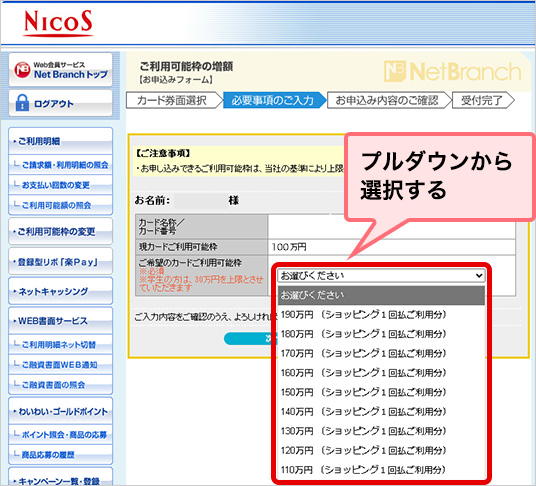Screen dimensions: 536x486
Task: Click the ご利用可能枠の増額 page heading
Action: [186, 66]
